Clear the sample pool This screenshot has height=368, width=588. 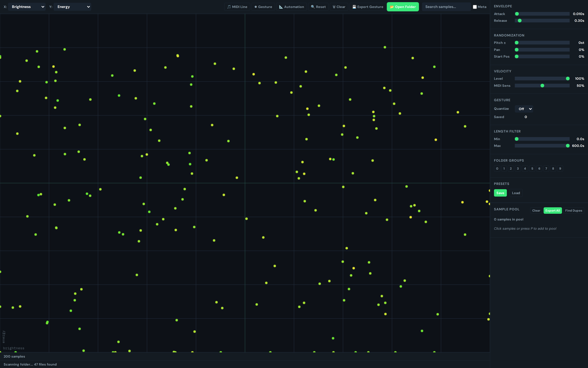(536, 211)
